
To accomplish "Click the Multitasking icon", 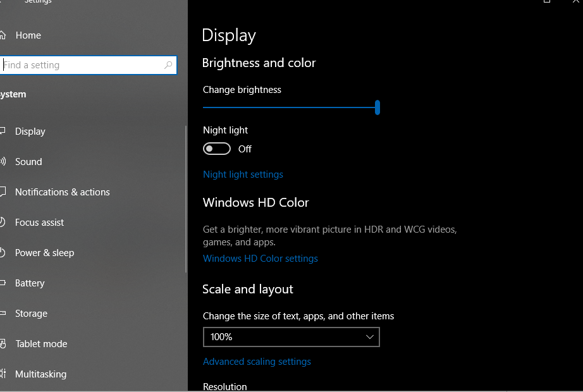I will (3, 374).
